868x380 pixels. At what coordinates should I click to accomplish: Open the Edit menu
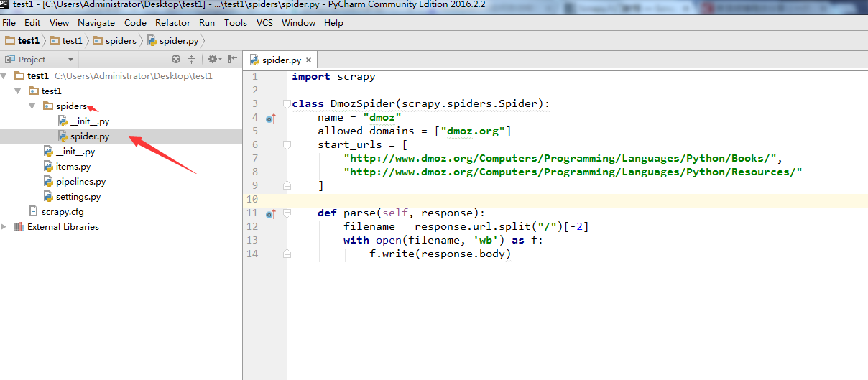32,23
